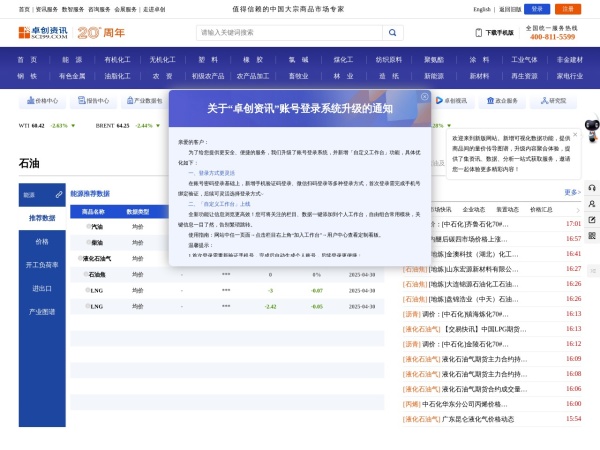Switch to 推荐数据 side tab
Image resolution: width=600 pixels, height=450 pixels.
click(42, 218)
